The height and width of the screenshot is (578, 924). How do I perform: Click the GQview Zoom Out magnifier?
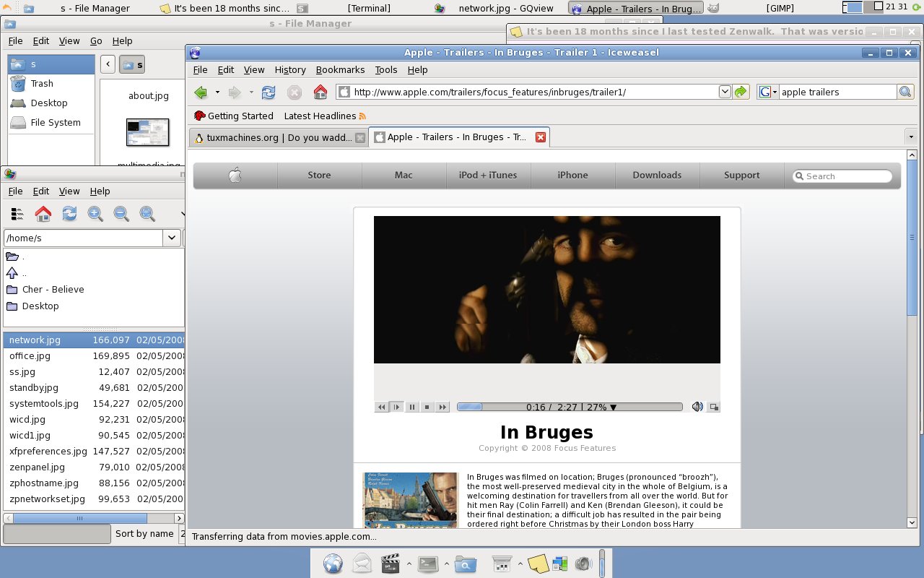click(121, 214)
